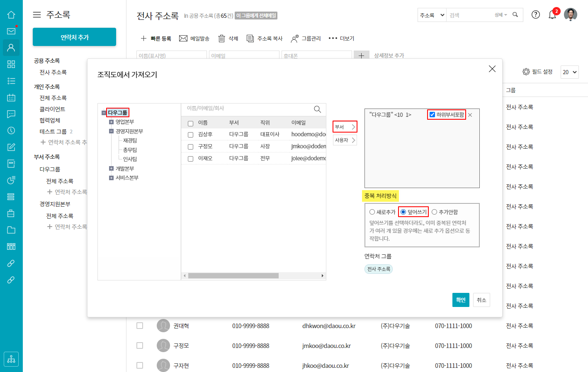
Task: Toggle the 하위부서포함 checkbox
Action: (x=432, y=115)
